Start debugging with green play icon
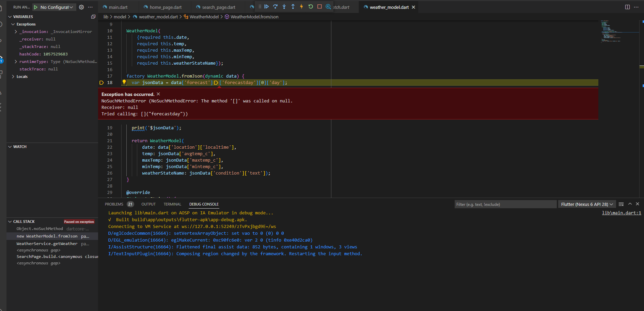644x311 pixels. pos(36,7)
